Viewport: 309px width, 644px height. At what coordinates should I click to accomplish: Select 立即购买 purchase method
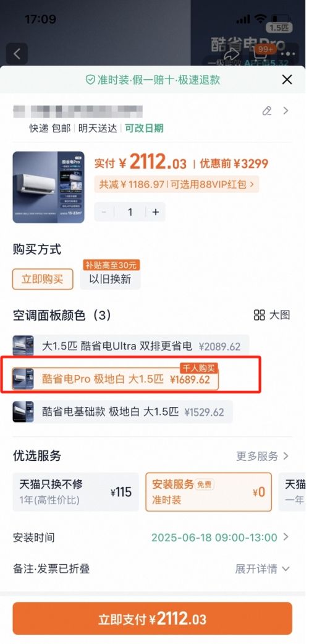click(43, 279)
